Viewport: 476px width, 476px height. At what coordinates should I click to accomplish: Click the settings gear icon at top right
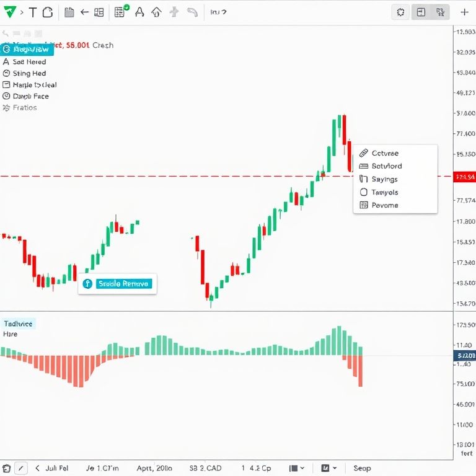[401, 12]
